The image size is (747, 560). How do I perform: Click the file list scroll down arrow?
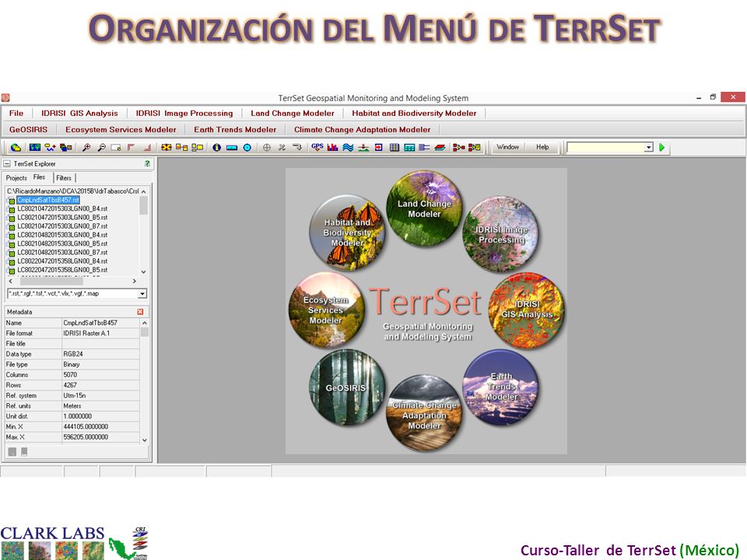point(143,272)
